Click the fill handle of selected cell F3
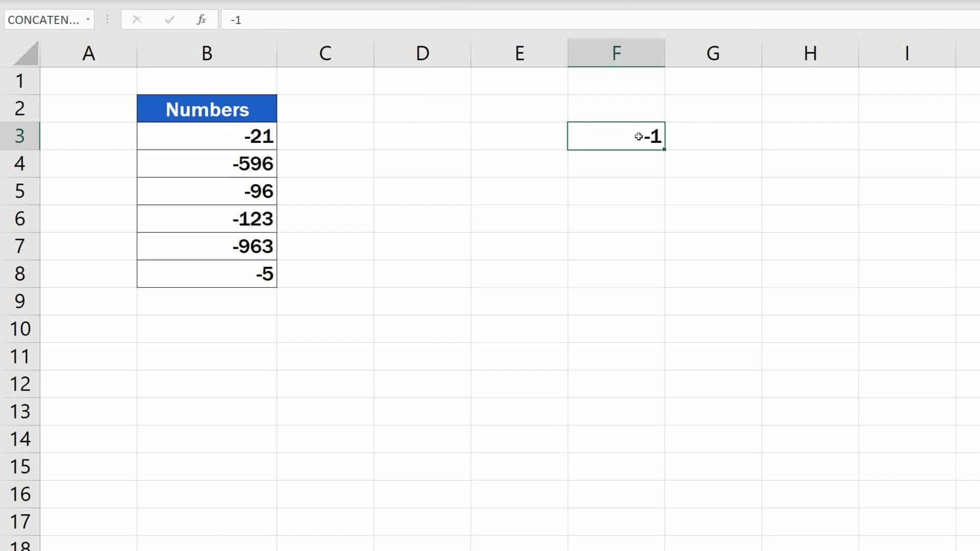The image size is (980, 551). click(664, 149)
